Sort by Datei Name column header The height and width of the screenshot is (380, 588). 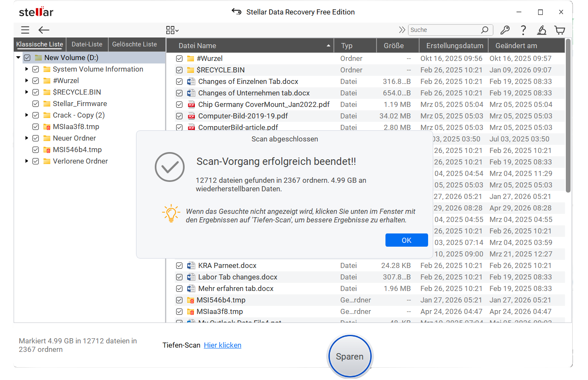pos(250,46)
